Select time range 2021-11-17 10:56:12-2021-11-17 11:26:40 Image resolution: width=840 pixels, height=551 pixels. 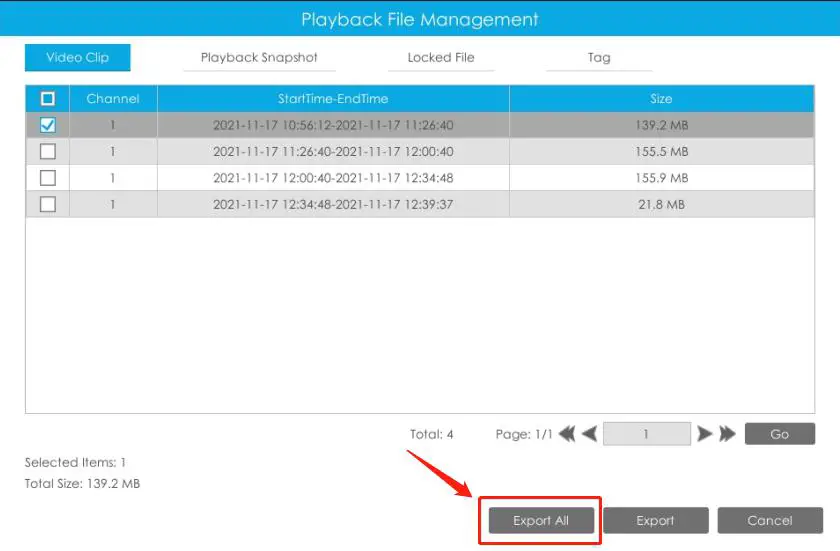coord(333,125)
